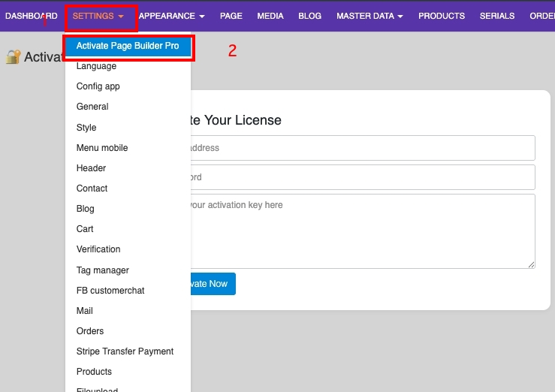Select the General settings option
Viewport: 555px width, 392px height.
92,107
